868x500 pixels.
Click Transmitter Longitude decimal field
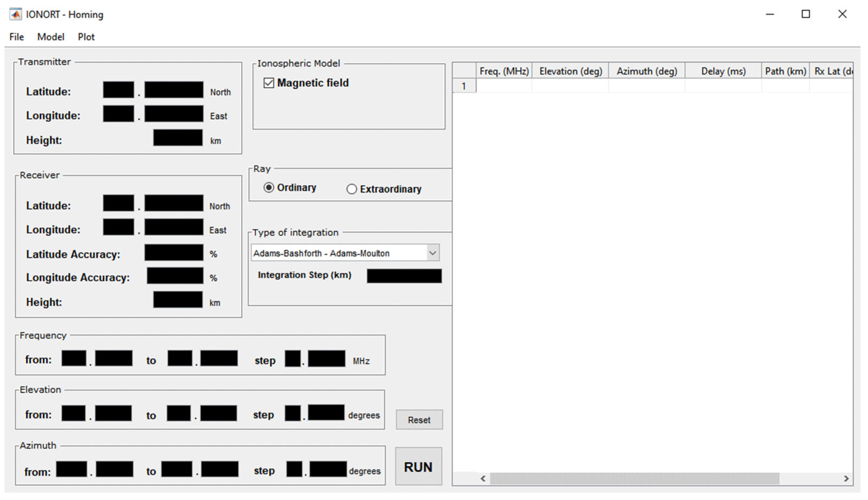[x=174, y=114]
